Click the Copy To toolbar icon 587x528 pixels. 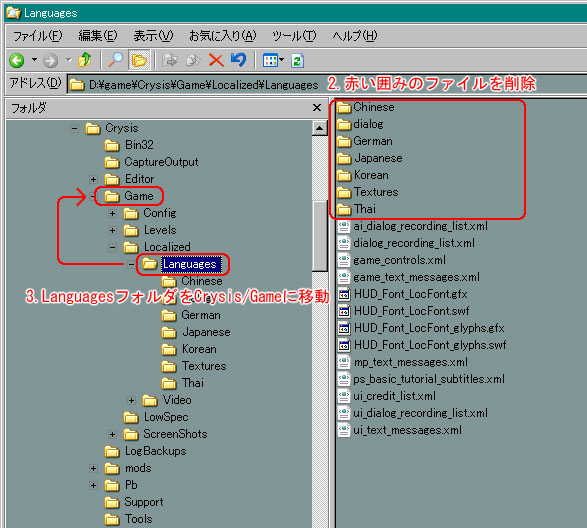click(x=193, y=60)
